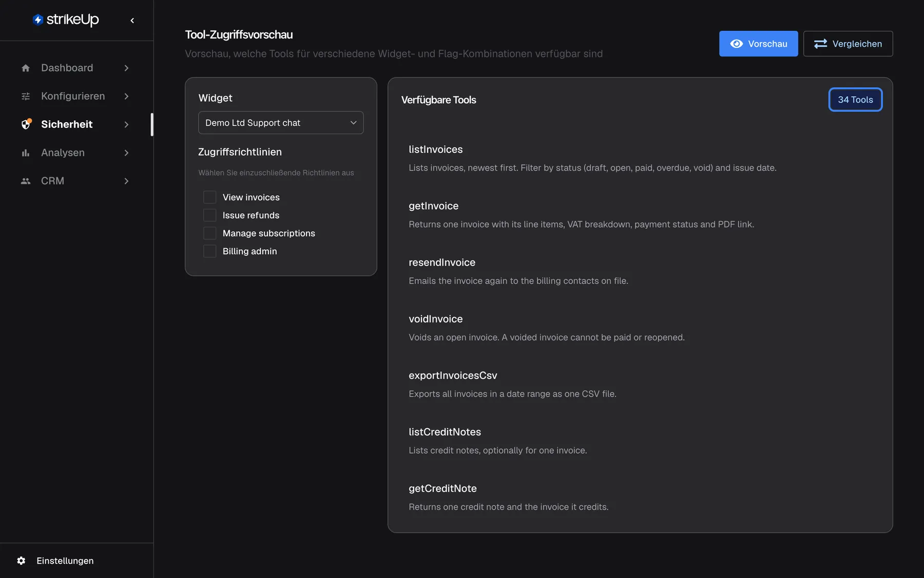Click the 34 Tools count badge
Image resolution: width=924 pixels, height=578 pixels.
pos(855,100)
